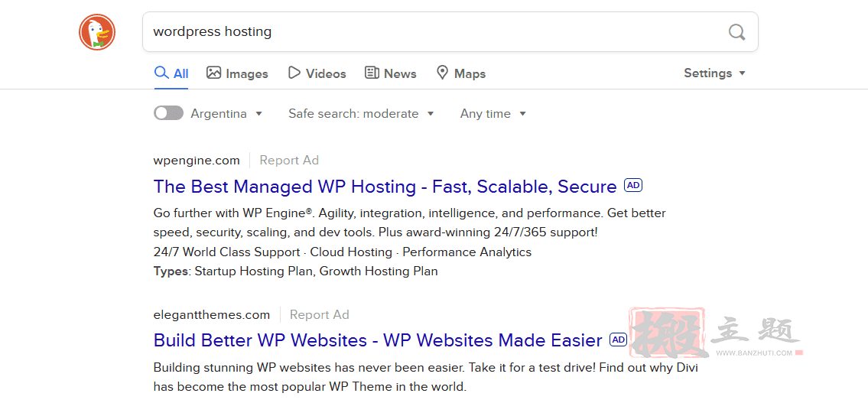Click the magnifying glass search button
Screen dimensions: 868x416
pos(736,32)
